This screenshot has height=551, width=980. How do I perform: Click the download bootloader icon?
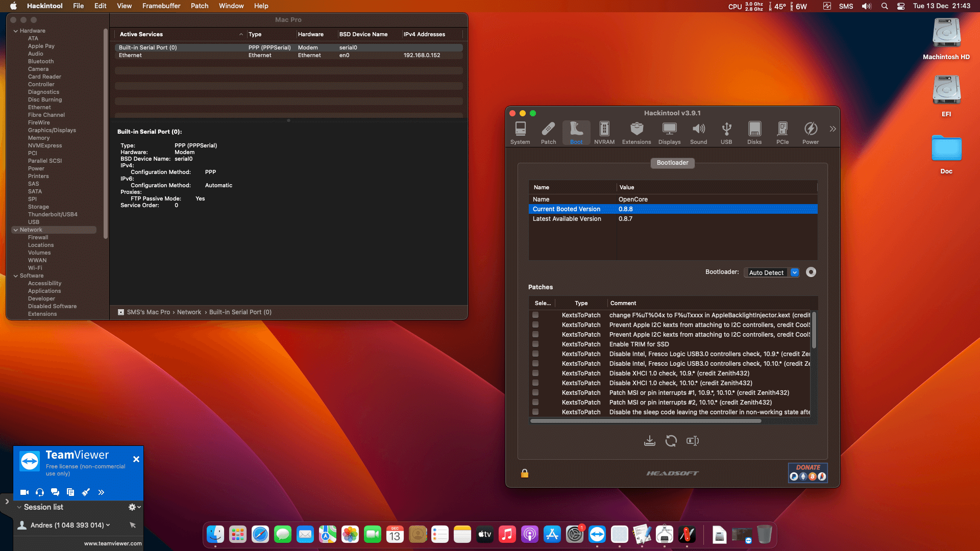(649, 440)
